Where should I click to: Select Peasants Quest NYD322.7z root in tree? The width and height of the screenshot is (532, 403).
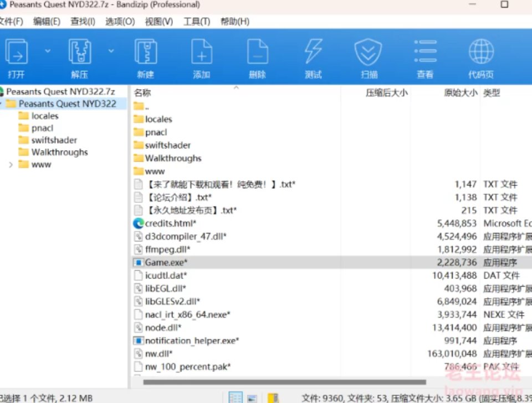coord(60,91)
